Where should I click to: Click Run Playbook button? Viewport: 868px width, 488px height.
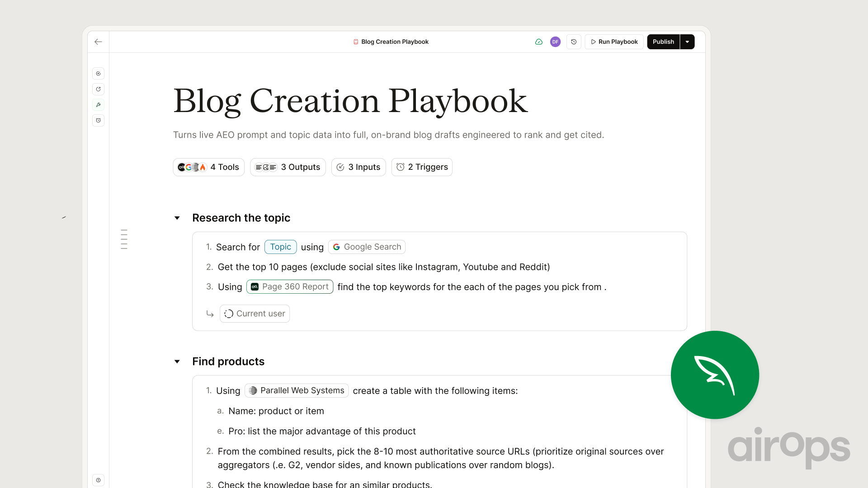pos(614,42)
